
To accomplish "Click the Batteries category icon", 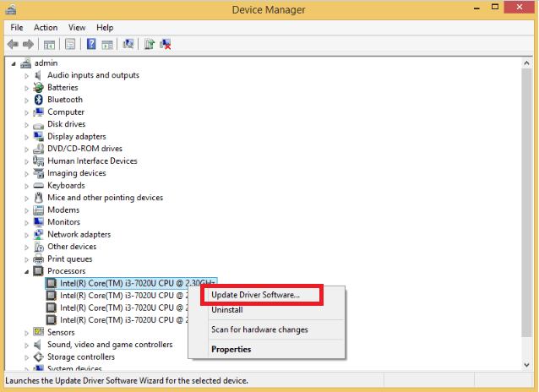I will click(39, 87).
